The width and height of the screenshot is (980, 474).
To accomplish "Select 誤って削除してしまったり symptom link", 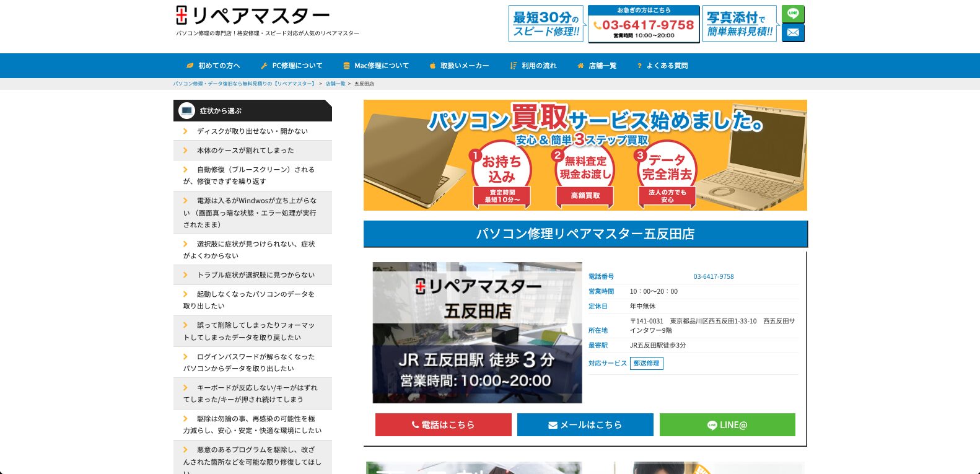I will 253,331.
